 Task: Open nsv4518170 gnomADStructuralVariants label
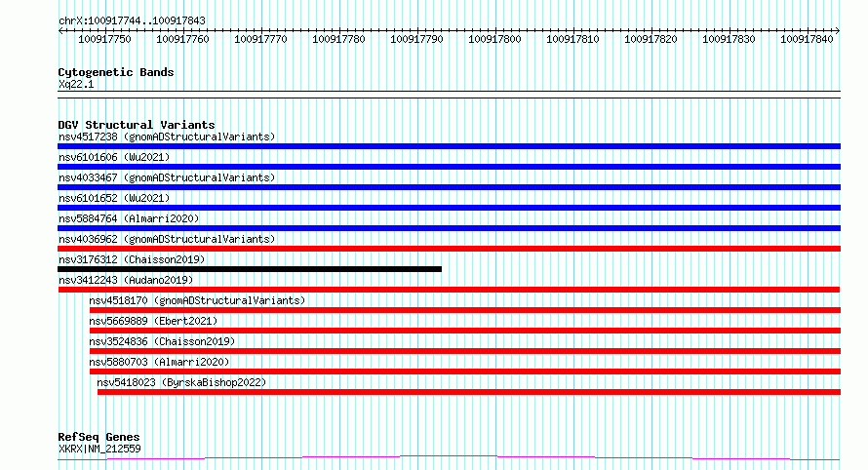(197, 300)
